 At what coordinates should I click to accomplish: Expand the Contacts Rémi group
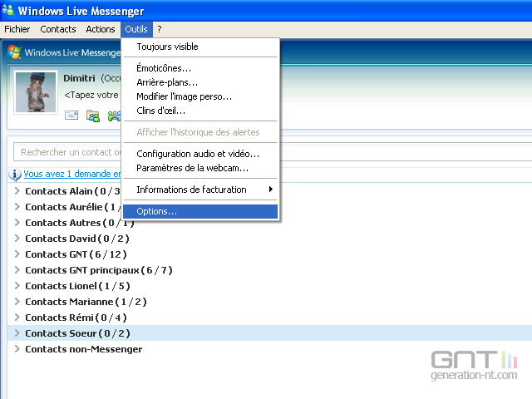tap(17, 318)
